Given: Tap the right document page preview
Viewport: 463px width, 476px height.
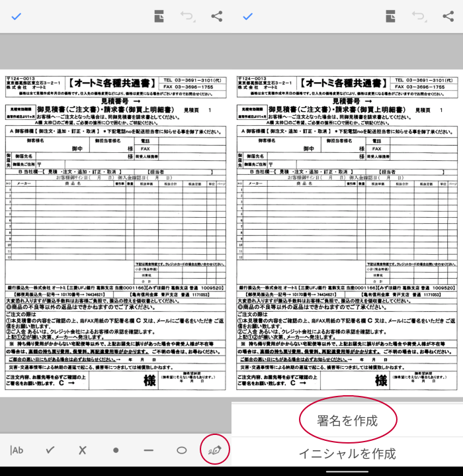Looking at the screenshot, I should click(x=347, y=233).
